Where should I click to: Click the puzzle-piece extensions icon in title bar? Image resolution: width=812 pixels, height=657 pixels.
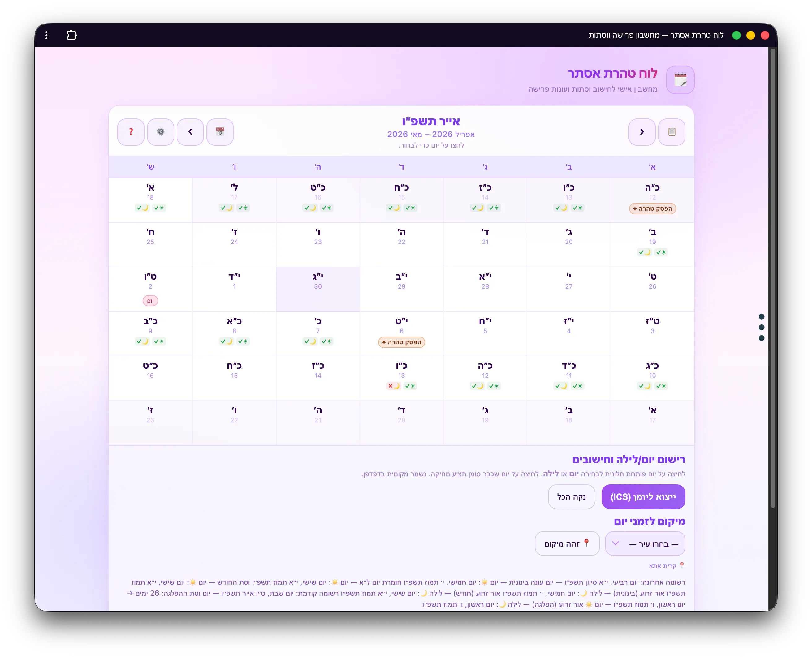pos(71,35)
